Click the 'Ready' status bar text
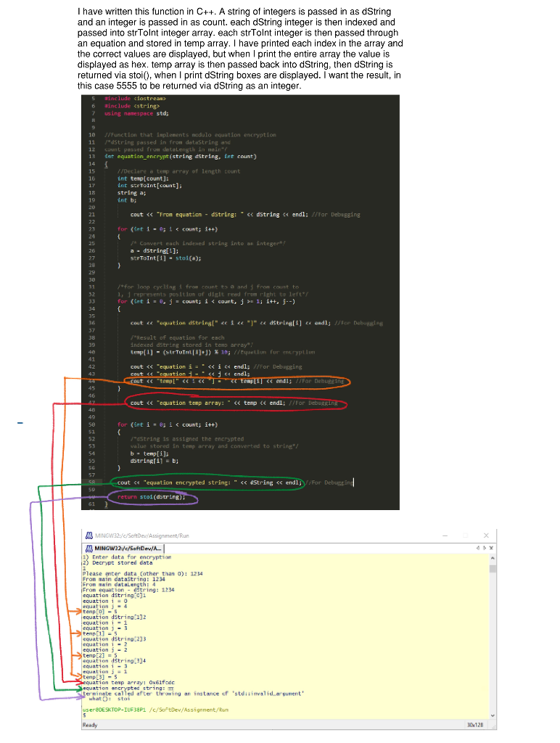The height and width of the screenshot is (743, 560). coord(90,725)
